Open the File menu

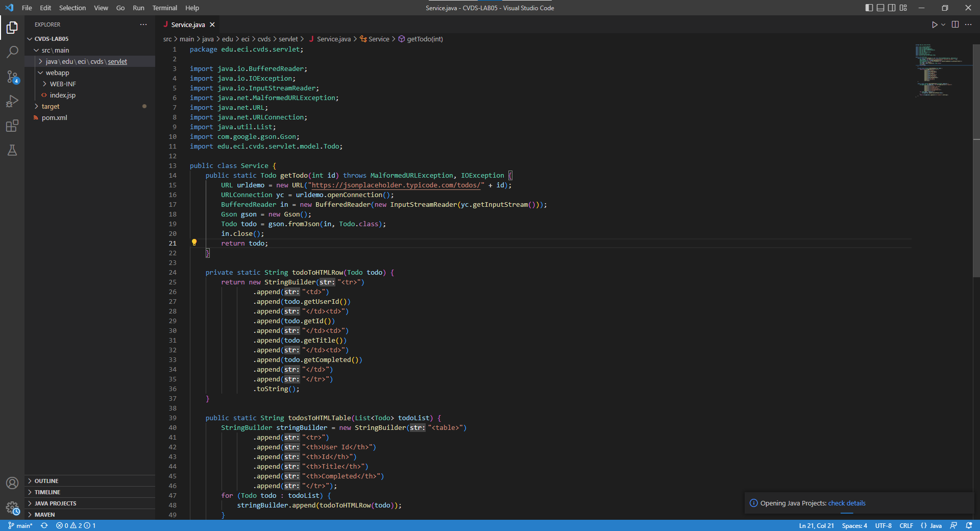27,8
